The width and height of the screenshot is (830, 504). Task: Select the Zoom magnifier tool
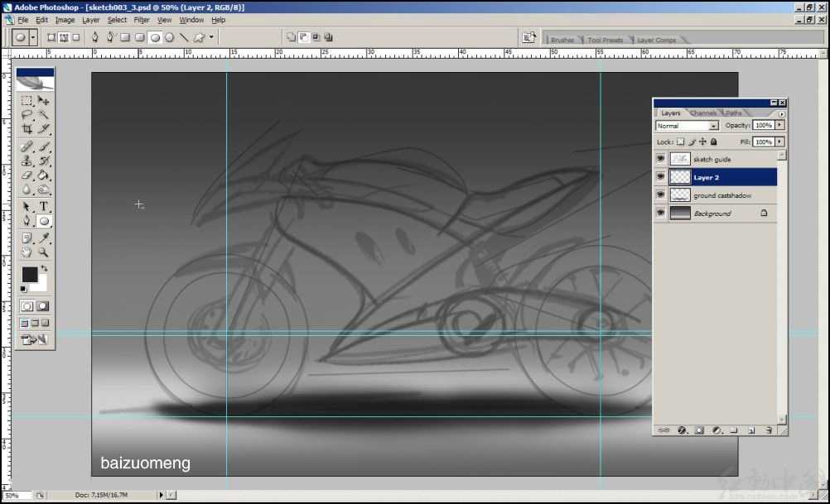coord(43,252)
